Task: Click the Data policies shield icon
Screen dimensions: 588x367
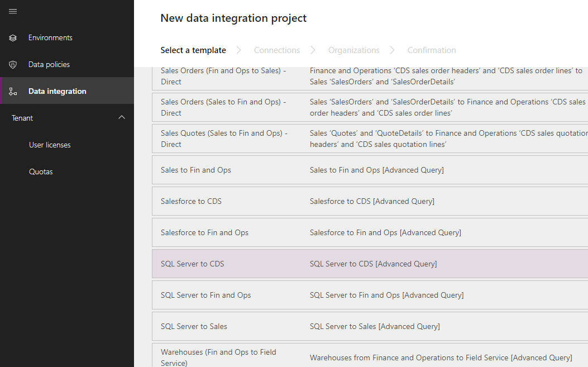Action: (13, 65)
